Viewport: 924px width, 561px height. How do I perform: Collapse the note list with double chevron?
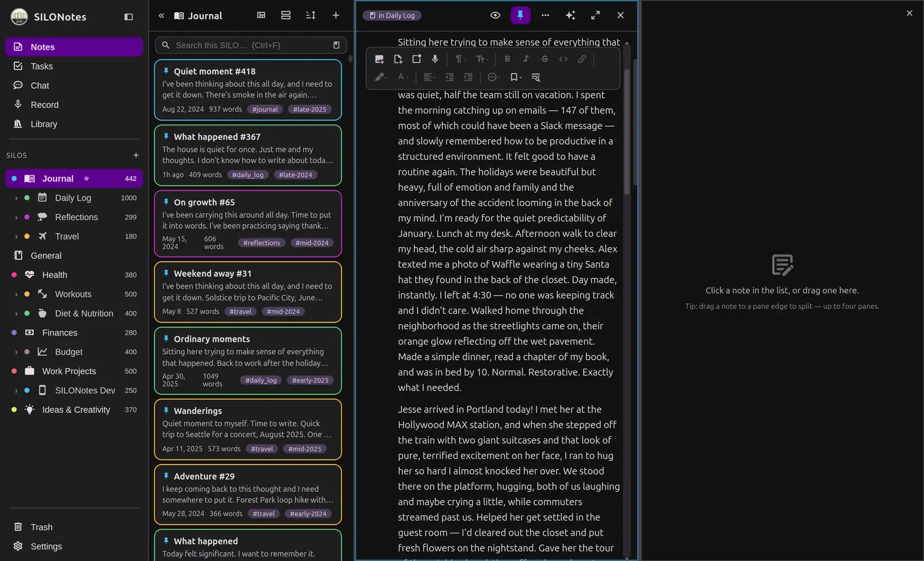click(x=161, y=16)
